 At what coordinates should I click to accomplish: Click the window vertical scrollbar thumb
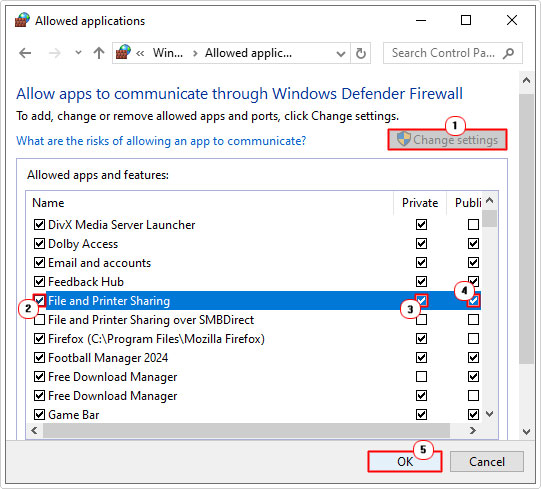(526, 228)
